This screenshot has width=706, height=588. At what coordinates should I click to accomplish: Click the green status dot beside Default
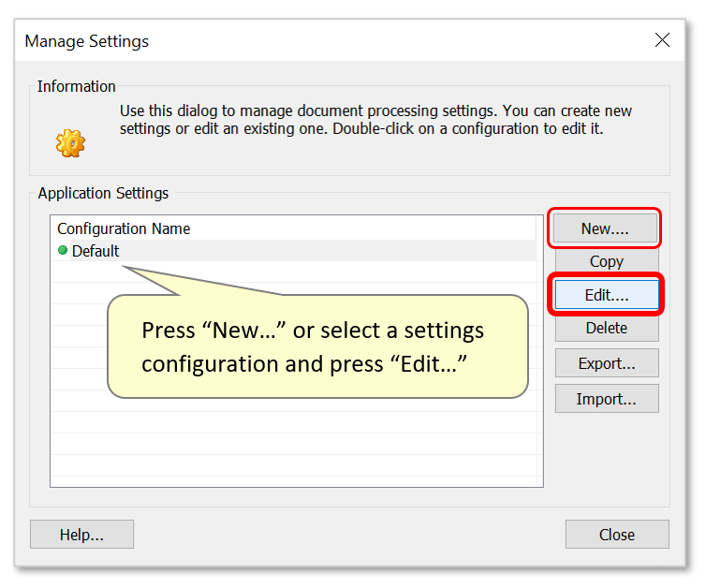point(63,250)
